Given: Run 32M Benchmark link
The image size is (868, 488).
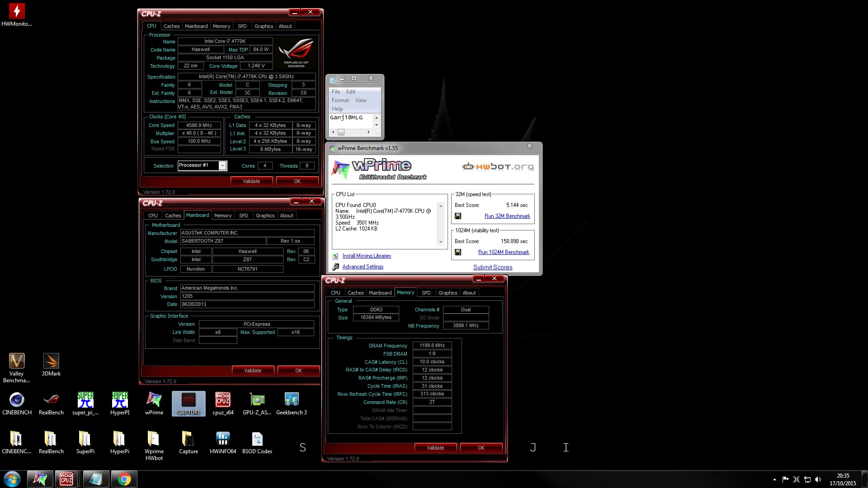Looking at the screenshot, I should 507,216.
